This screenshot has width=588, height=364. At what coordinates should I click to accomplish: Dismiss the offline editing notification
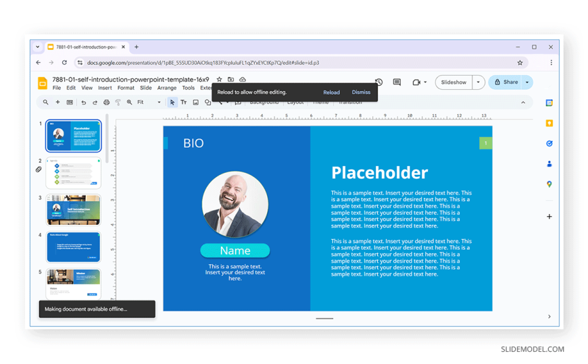[361, 93]
